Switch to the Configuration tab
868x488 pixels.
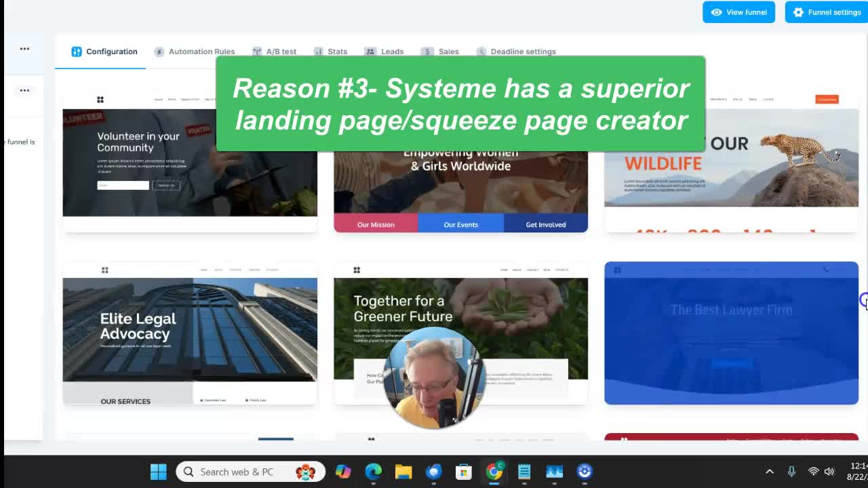(104, 52)
